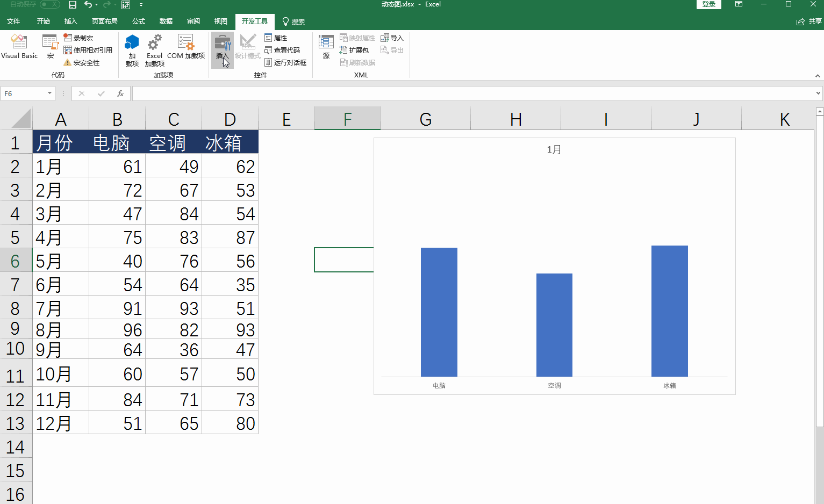
Task: Select the 12月 cell
Action: [x=61, y=423]
